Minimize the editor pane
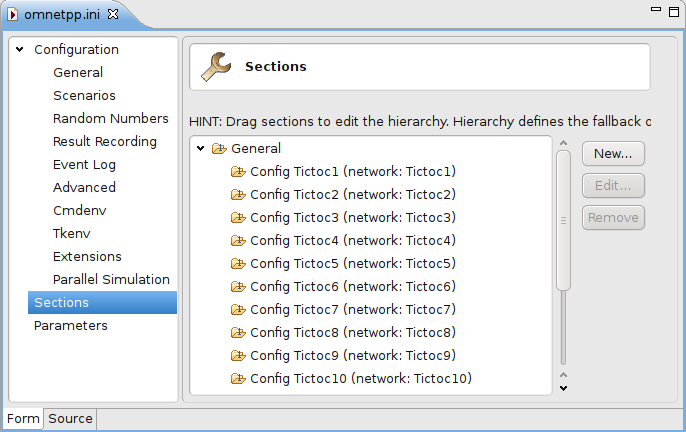Image resolution: width=686 pixels, height=432 pixels. tap(656, 9)
